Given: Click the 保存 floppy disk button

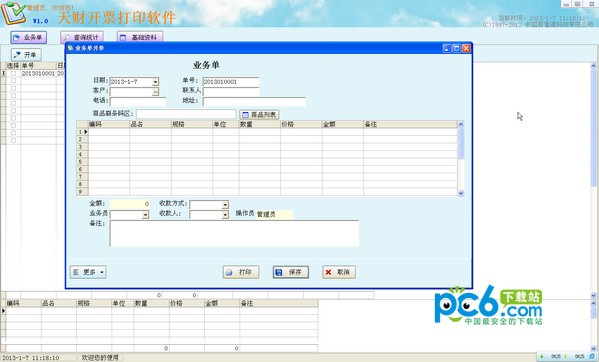Looking at the screenshot, I should [291, 272].
